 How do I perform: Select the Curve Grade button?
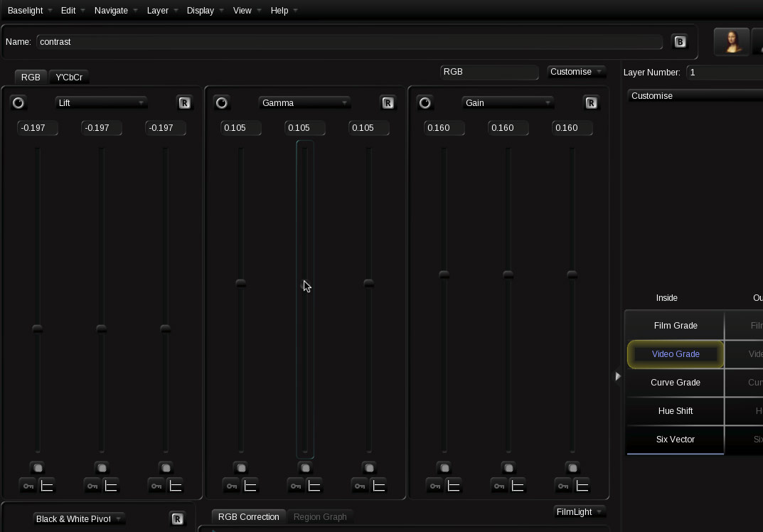[x=675, y=383]
